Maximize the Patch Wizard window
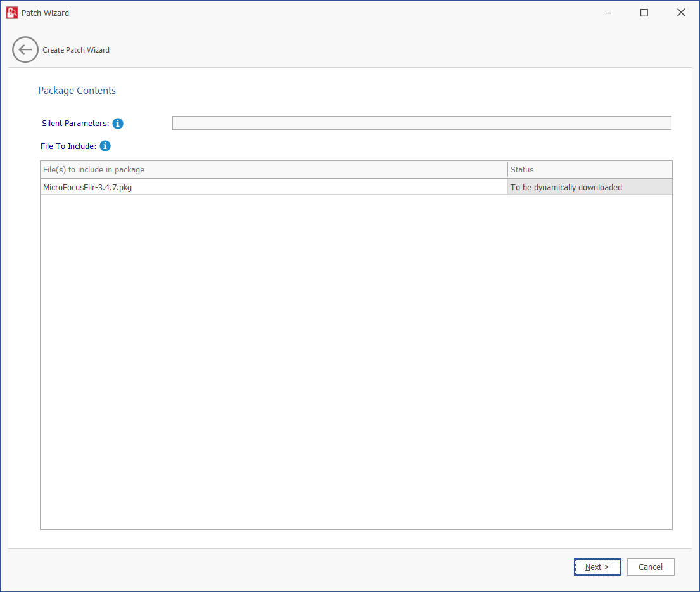The width and height of the screenshot is (700, 592). pyautogui.click(x=644, y=13)
